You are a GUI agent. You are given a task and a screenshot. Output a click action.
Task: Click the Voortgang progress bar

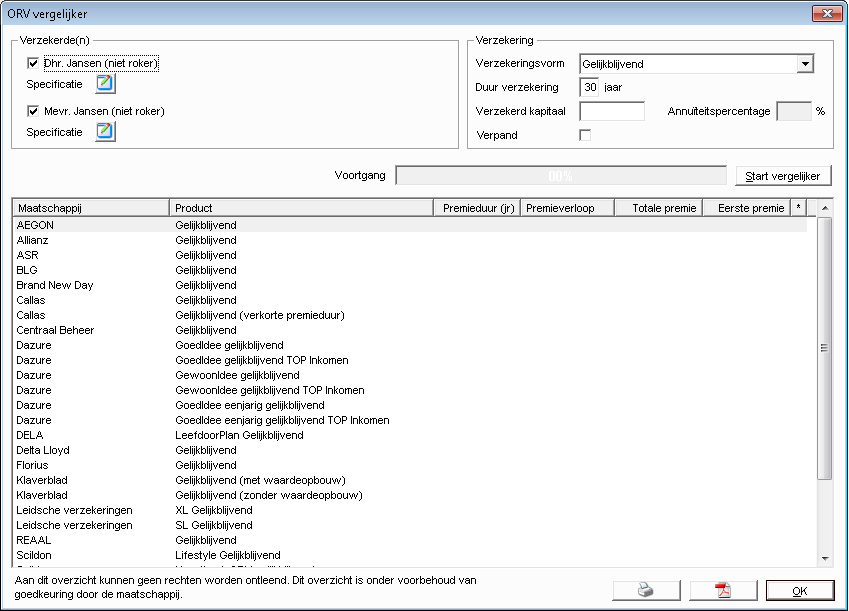click(x=560, y=176)
